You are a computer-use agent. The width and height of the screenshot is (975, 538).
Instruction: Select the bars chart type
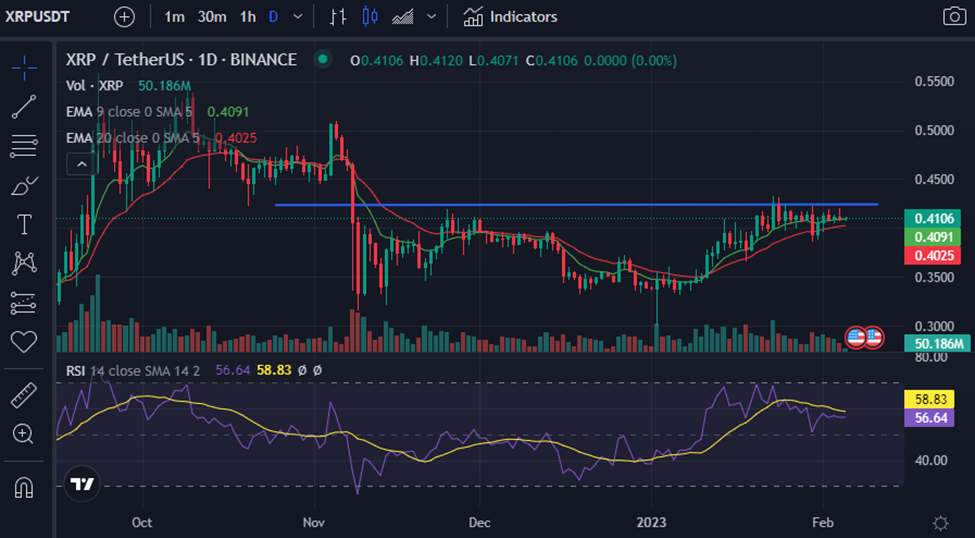(338, 17)
